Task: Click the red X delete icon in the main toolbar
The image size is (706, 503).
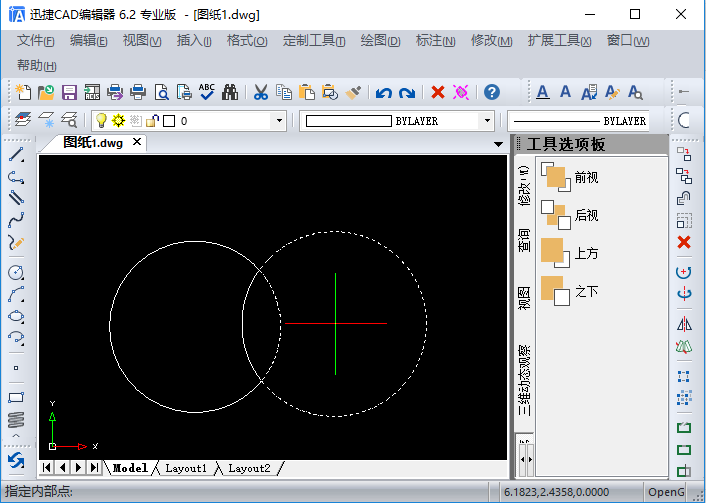Action: pos(438,92)
